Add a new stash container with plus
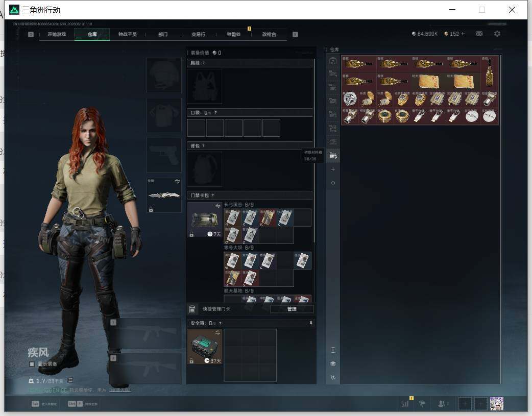This screenshot has height=416, width=532. coord(333,169)
